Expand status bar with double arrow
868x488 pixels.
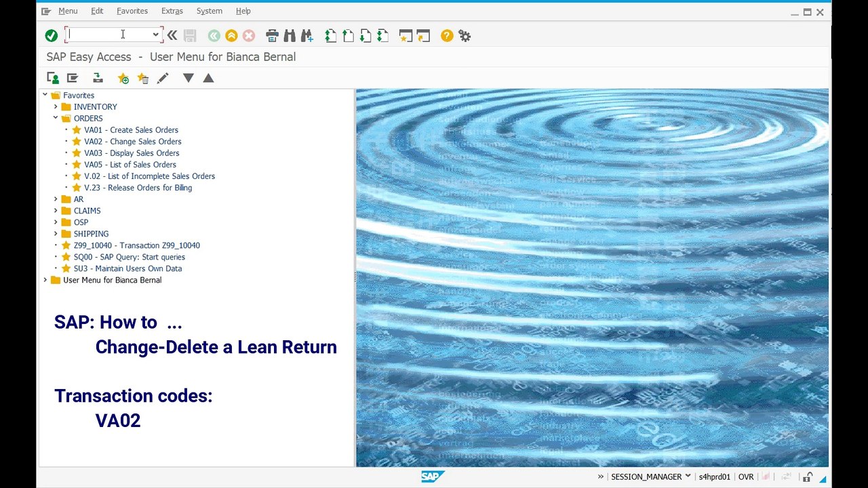pos(600,477)
